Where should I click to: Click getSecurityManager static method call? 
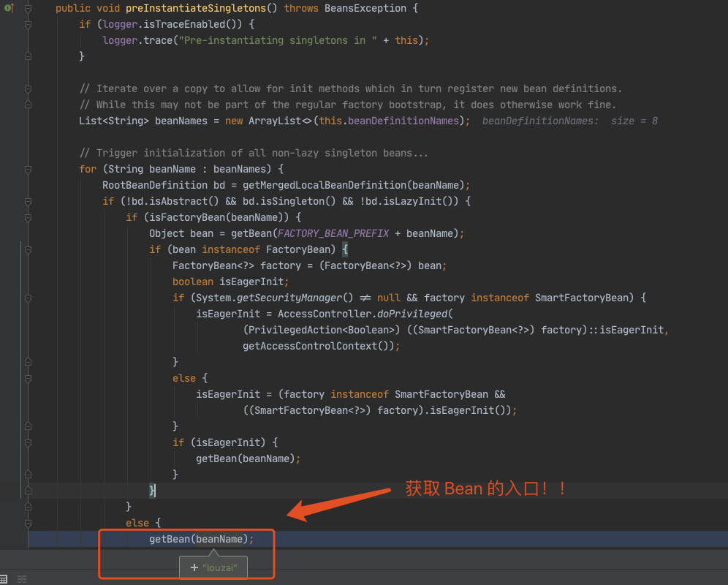289,298
